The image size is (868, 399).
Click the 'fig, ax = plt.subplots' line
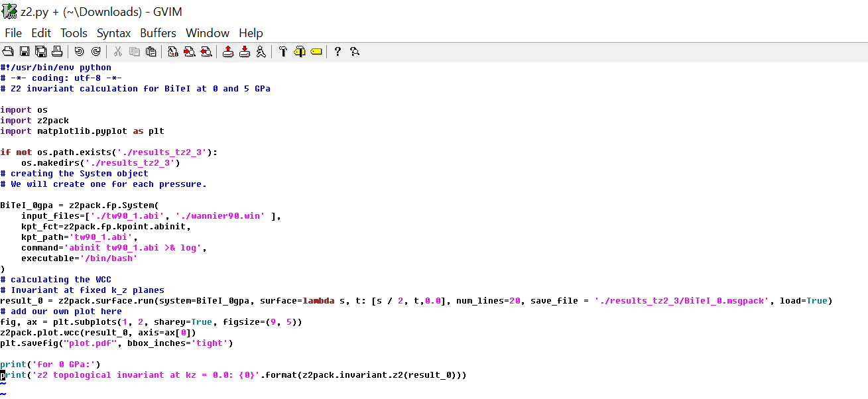pos(151,322)
